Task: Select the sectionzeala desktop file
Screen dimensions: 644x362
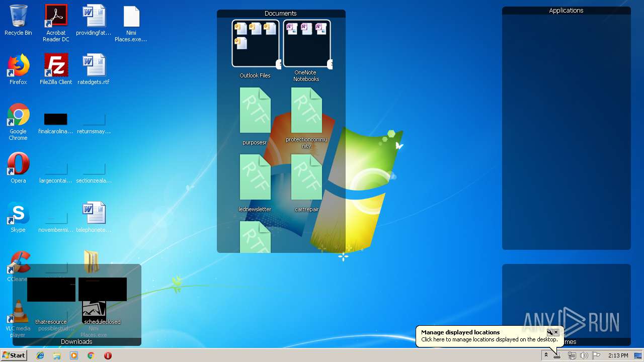Action: [x=94, y=173]
